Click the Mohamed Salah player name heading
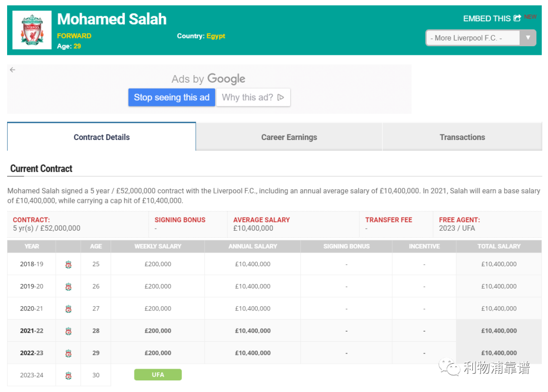Viewport: 548px width, 392px height. 112,19
